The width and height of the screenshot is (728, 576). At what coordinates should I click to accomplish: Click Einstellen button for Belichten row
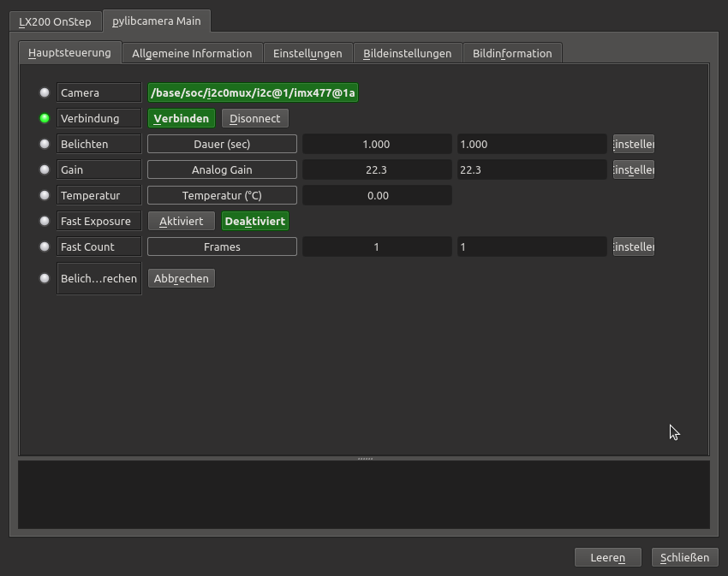(x=634, y=145)
